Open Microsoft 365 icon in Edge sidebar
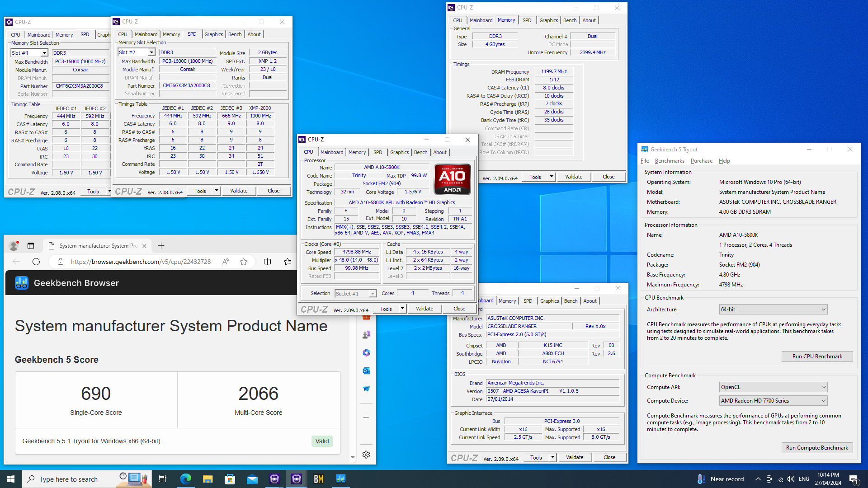 coord(366,352)
